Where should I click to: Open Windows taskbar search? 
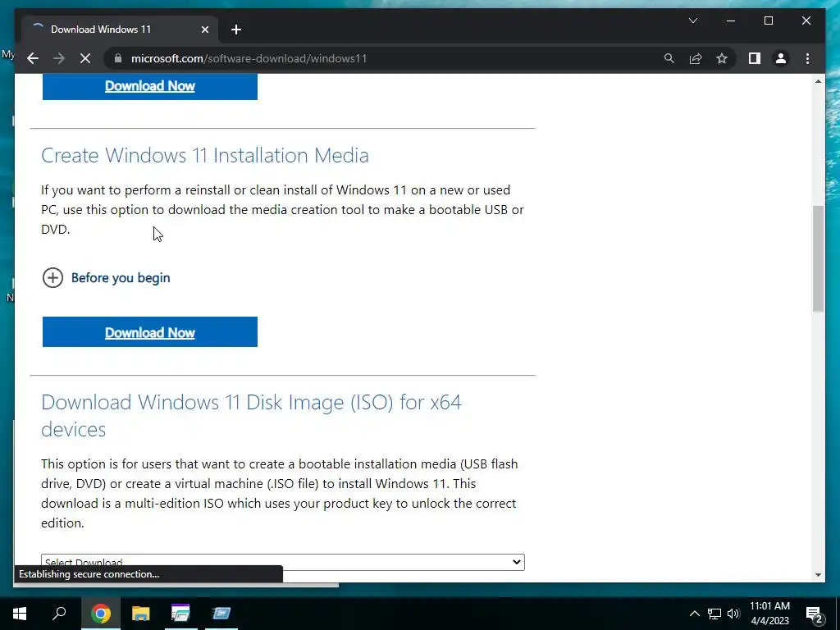coord(59,614)
